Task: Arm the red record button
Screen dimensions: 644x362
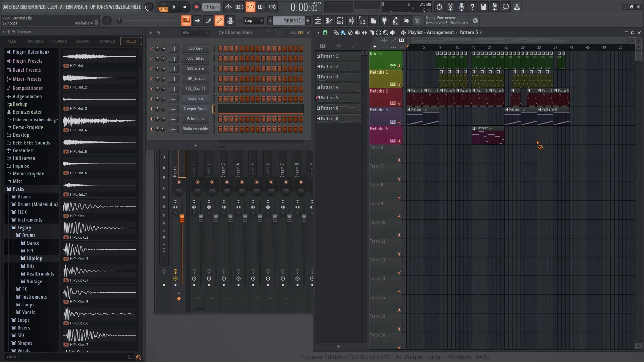Action: click(x=196, y=7)
